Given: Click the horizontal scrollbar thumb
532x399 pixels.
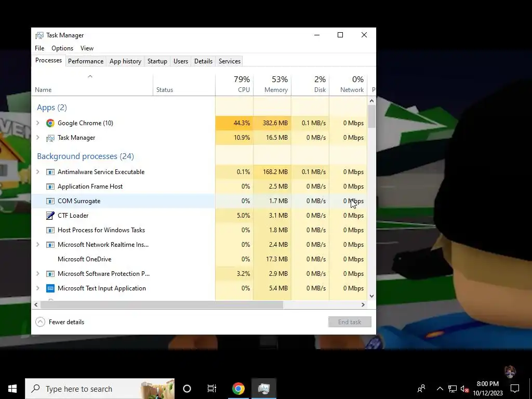Looking at the screenshot, I should point(162,304).
